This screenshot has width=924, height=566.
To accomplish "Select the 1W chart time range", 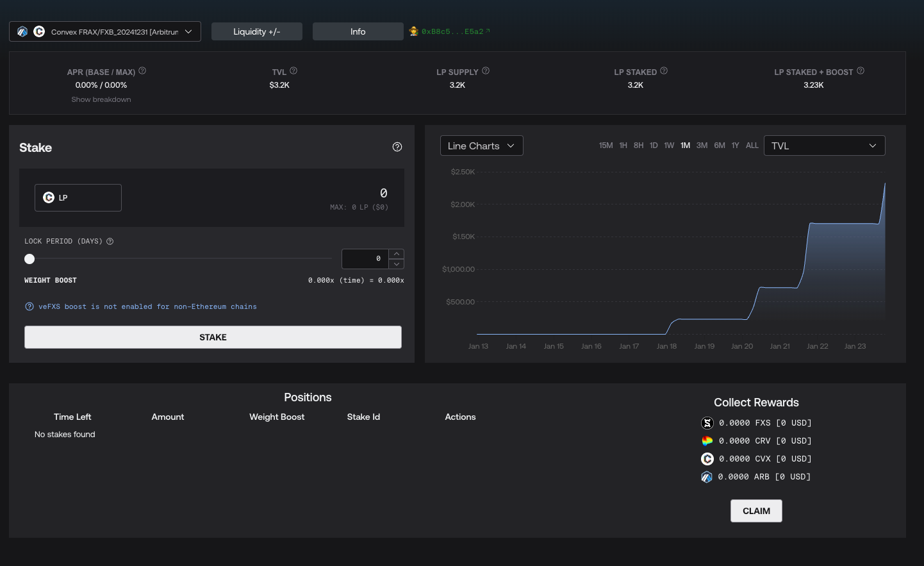I will point(669,146).
